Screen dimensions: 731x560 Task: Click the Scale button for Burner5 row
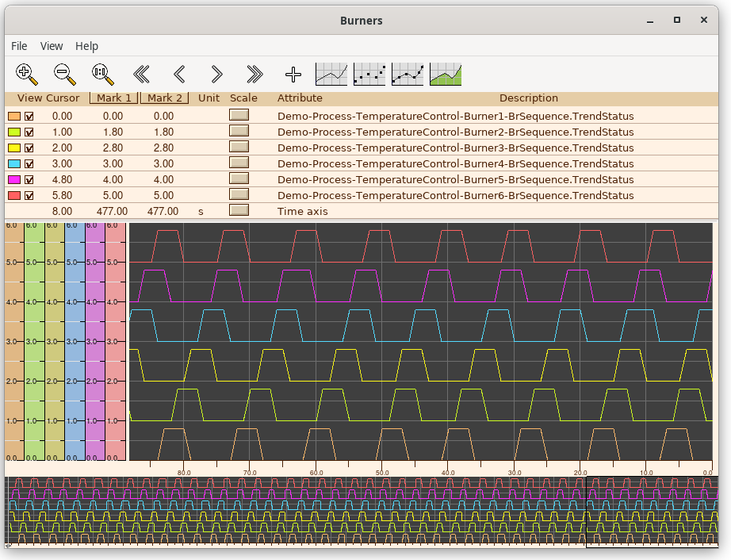239,178
